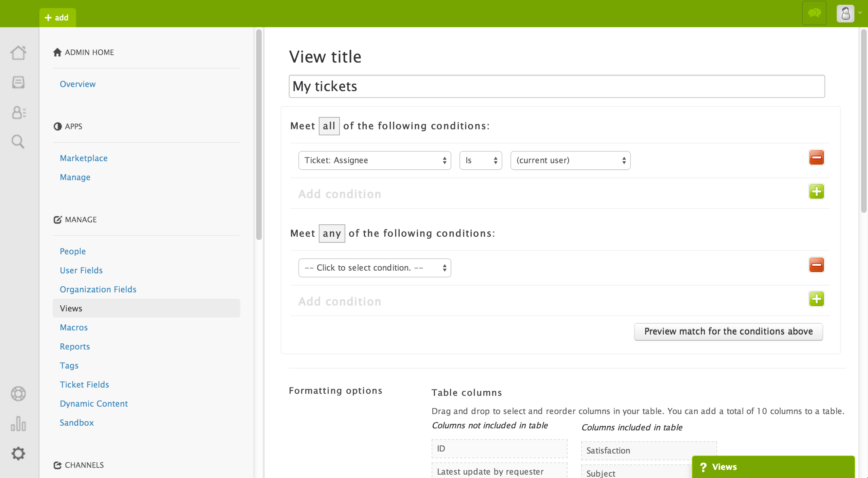Open the chat bubbles icon in top bar
The height and width of the screenshot is (478, 868).
click(x=814, y=13)
